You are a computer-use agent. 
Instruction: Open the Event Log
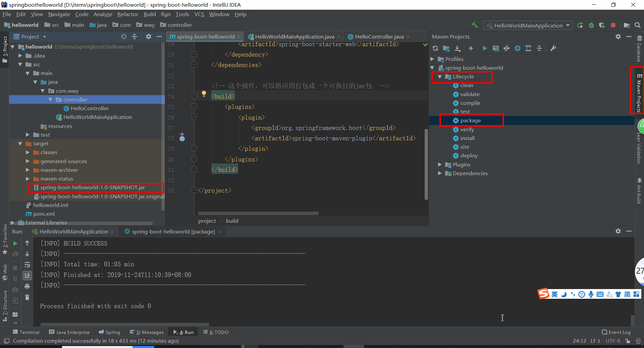coord(616,332)
